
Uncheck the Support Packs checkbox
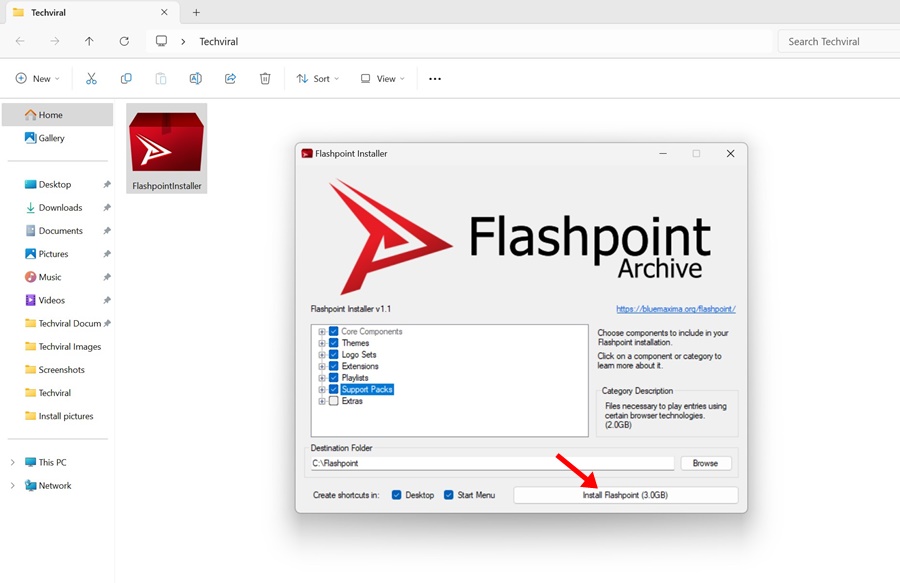coord(333,389)
